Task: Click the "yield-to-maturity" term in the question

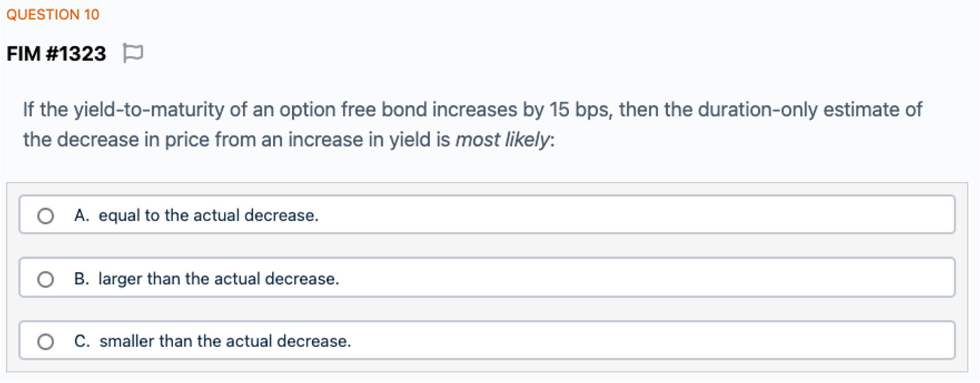Action: 149,109
